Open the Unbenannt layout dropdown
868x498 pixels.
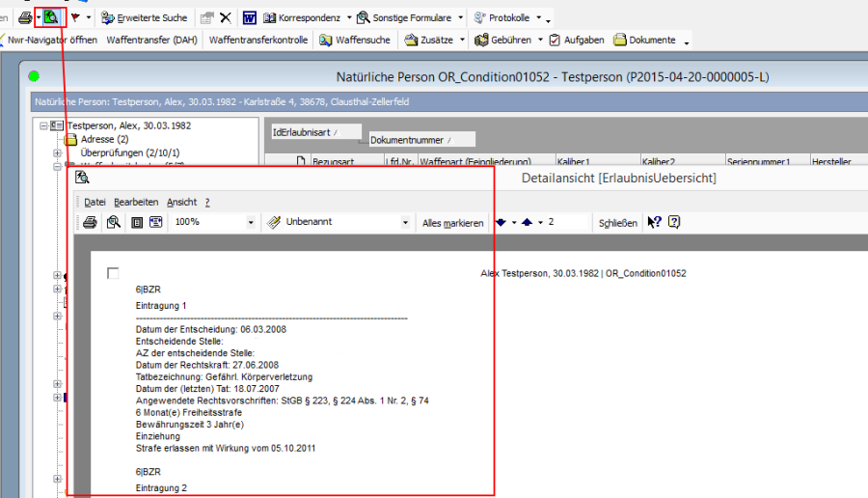click(405, 222)
